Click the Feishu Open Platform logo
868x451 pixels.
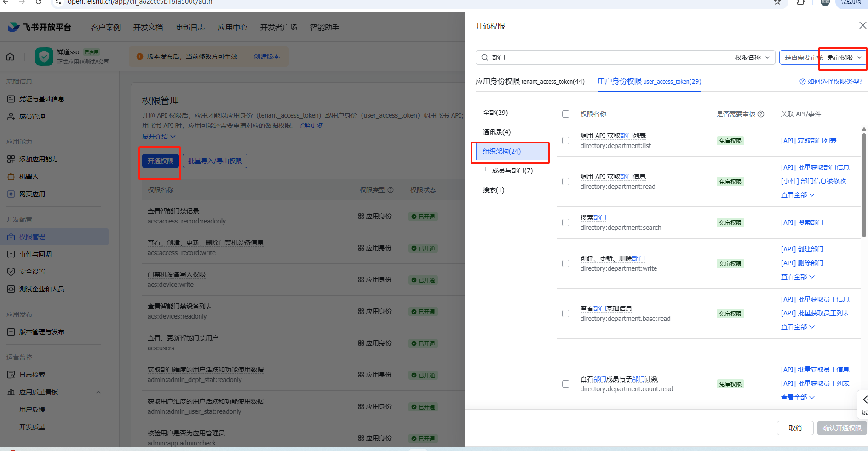pyautogui.click(x=40, y=27)
